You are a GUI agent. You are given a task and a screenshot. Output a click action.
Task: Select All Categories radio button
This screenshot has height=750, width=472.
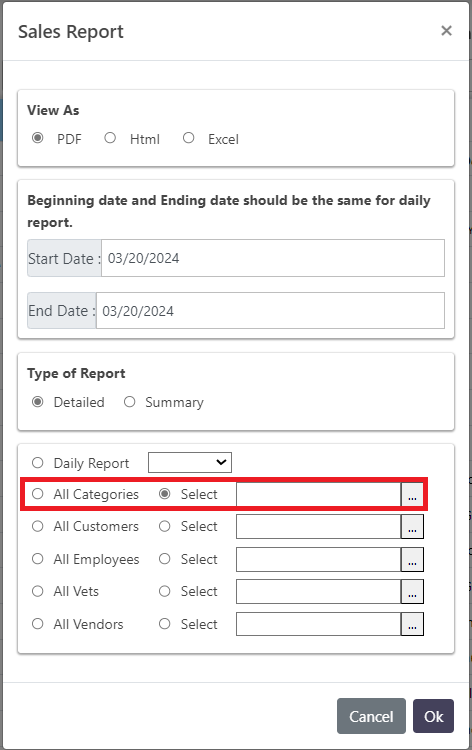pyautogui.click(x=37, y=494)
